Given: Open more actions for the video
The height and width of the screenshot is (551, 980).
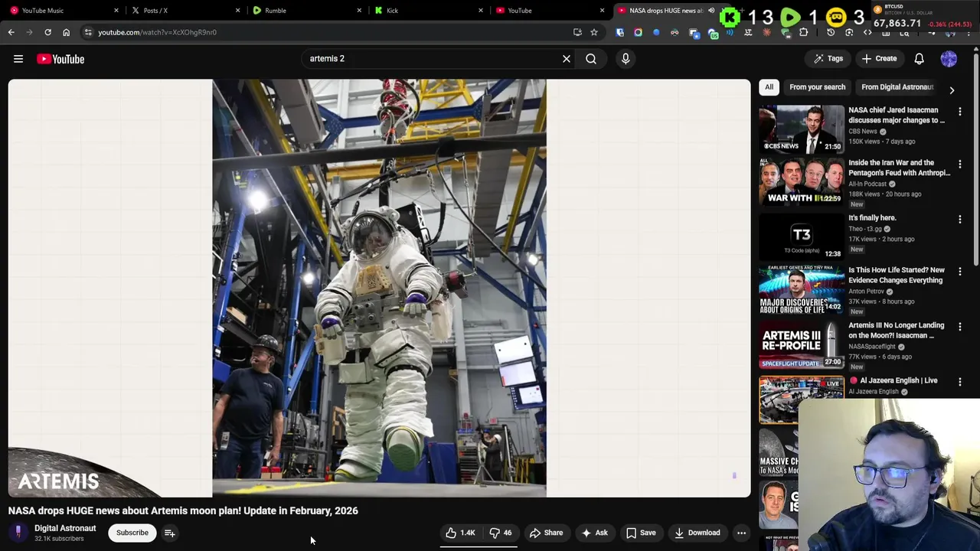Looking at the screenshot, I should pyautogui.click(x=741, y=533).
